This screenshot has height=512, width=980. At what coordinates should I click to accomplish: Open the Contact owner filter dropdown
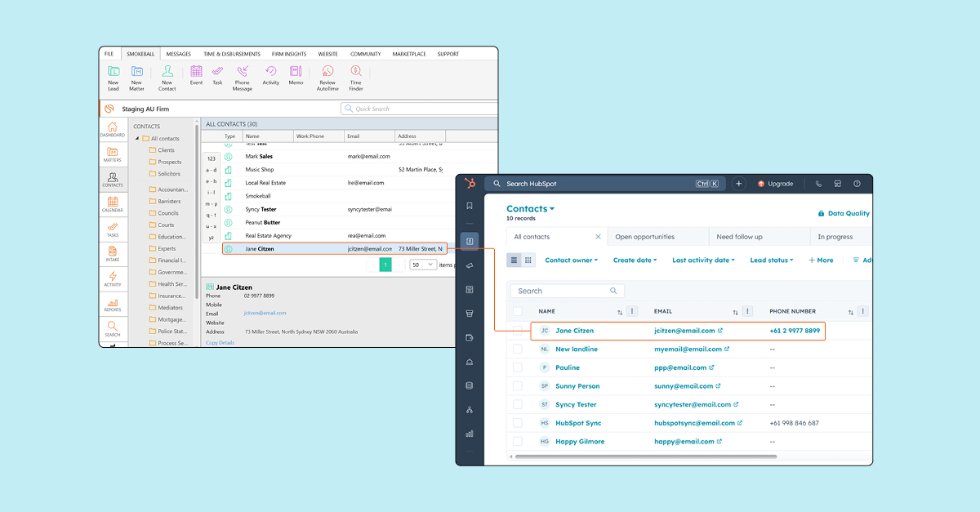coord(571,260)
